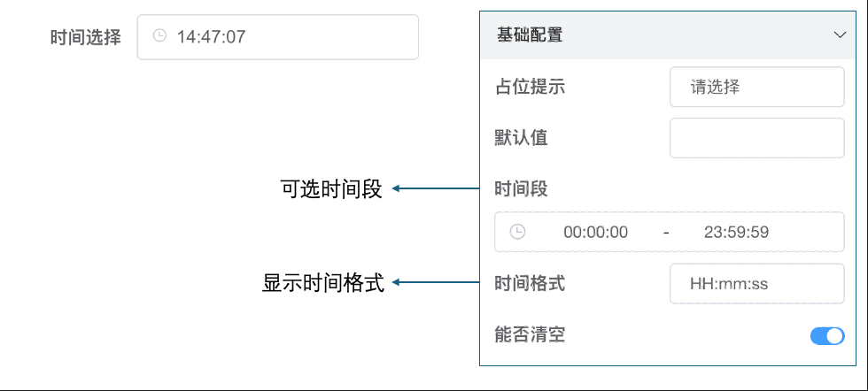
Task: Select the 00:00:00 start time
Action: click(595, 232)
